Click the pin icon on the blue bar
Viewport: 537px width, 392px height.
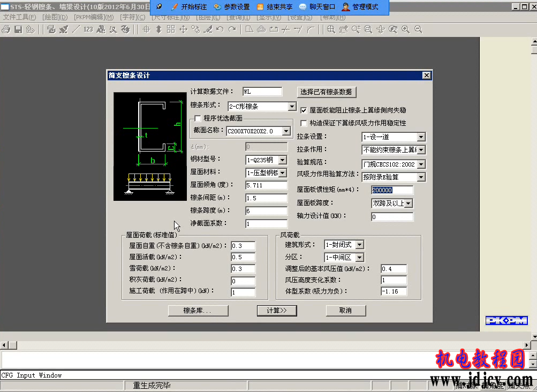pyautogui.click(x=159, y=7)
